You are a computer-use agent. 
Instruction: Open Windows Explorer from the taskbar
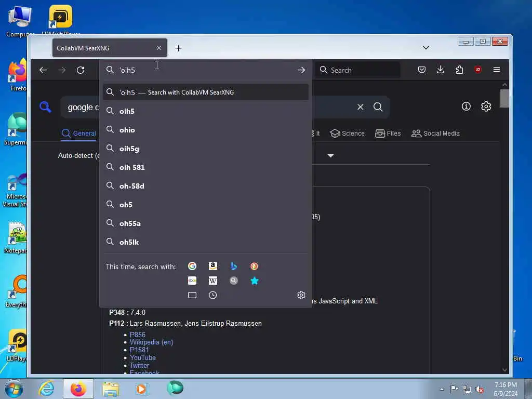coord(111,389)
